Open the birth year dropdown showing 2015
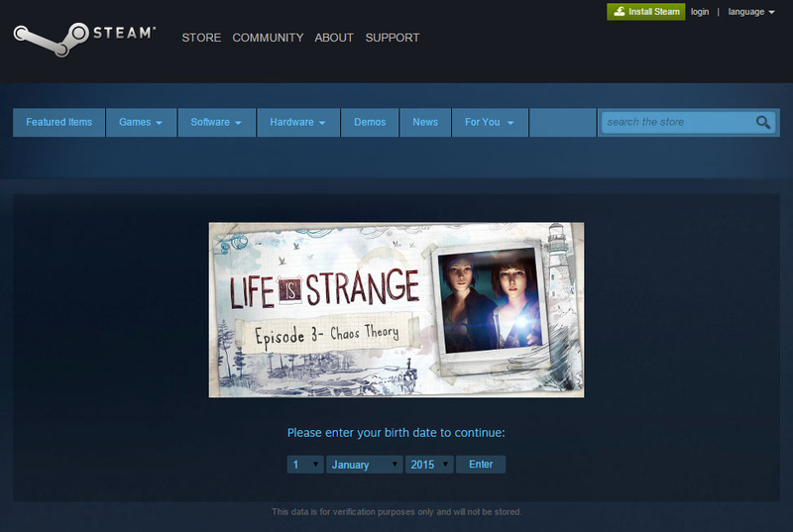This screenshot has height=532, width=793. coord(429,465)
